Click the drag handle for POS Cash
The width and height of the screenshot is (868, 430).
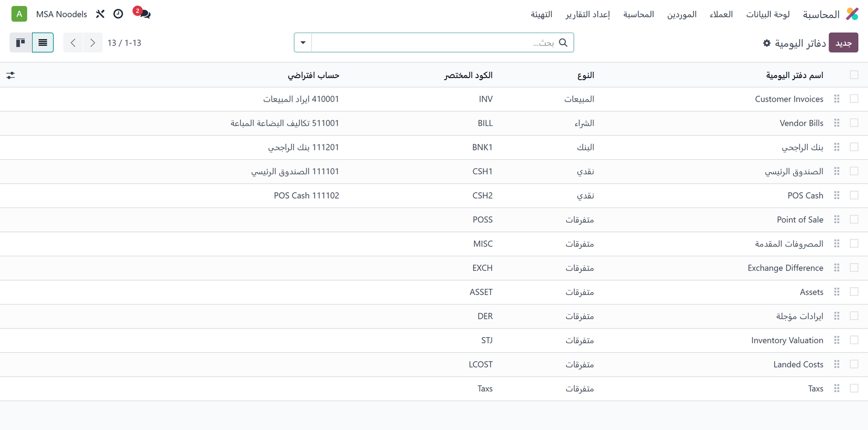pyautogui.click(x=837, y=195)
